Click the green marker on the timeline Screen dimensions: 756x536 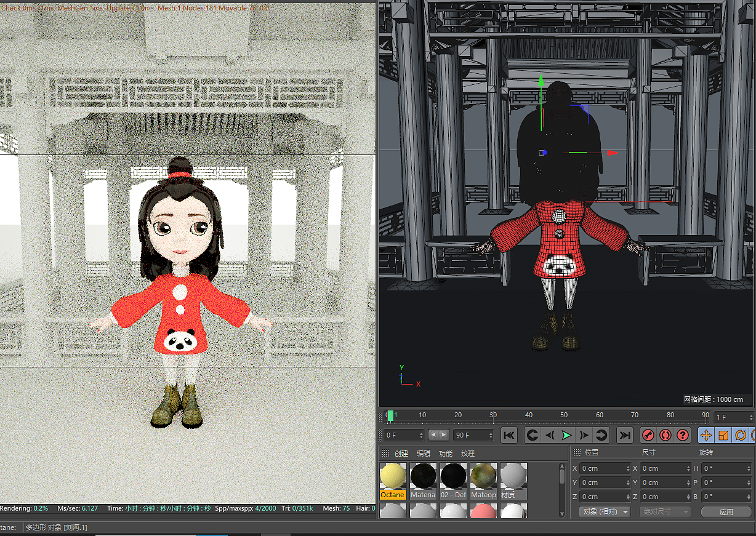point(389,415)
